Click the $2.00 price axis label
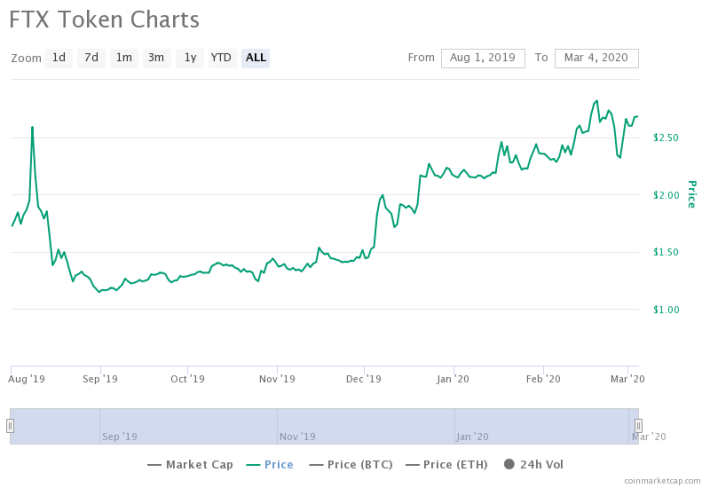 (x=666, y=195)
